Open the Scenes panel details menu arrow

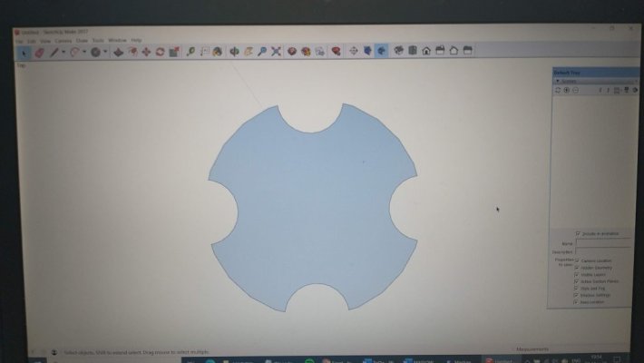(x=635, y=90)
